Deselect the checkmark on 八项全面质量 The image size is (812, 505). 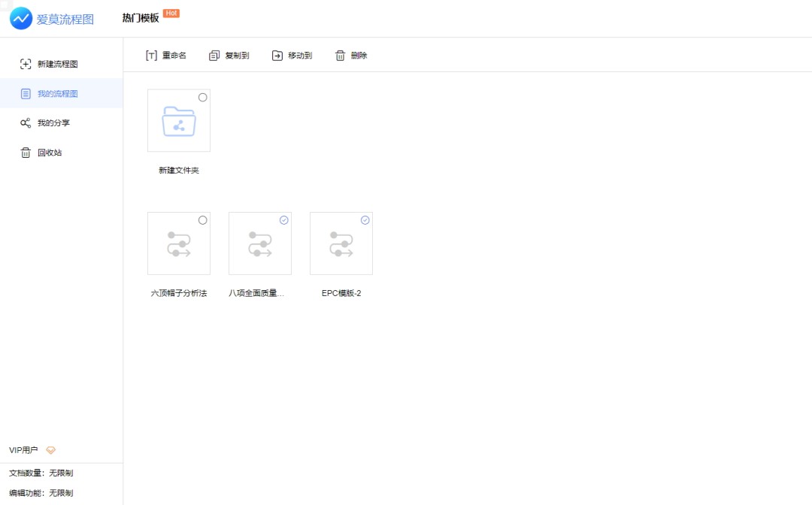pyautogui.click(x=283, y=220)
